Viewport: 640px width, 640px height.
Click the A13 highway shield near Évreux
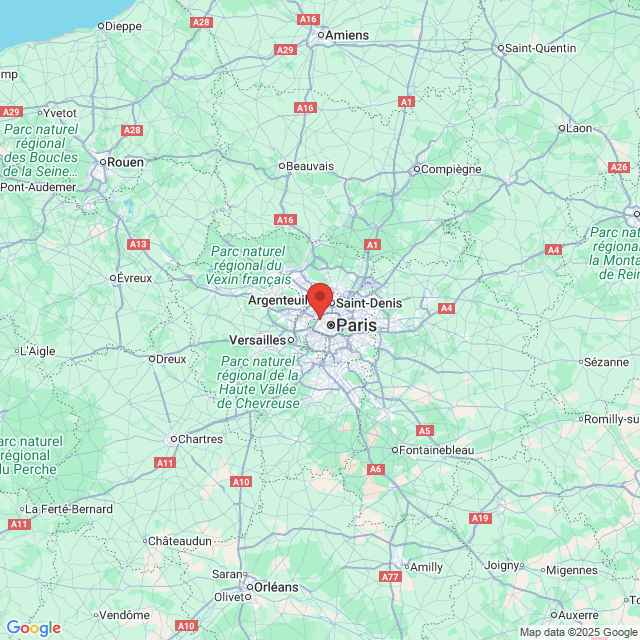pyautogui.click(x=139, y=244)
